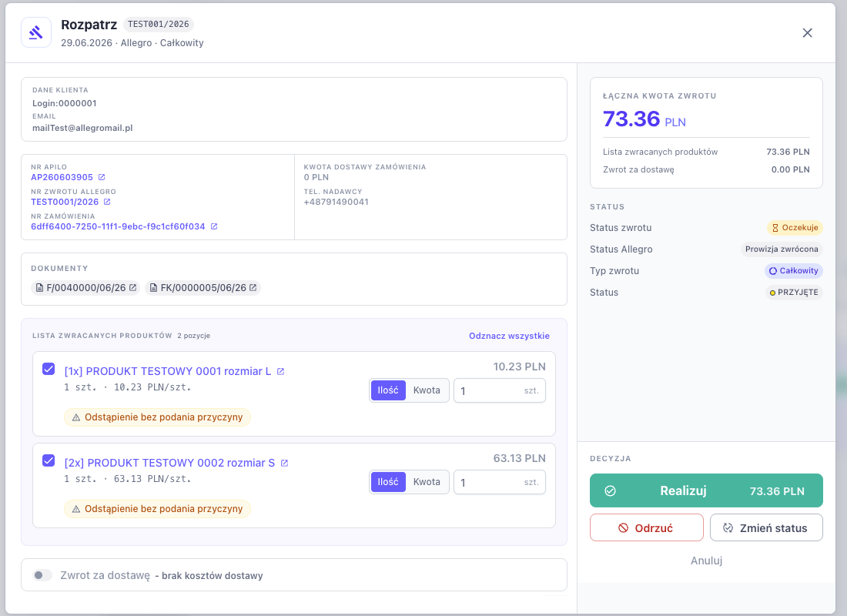The height and width of the screenshot is (616, 847).
Task: Select Ilość mode for first product
Action: [388, 390]
